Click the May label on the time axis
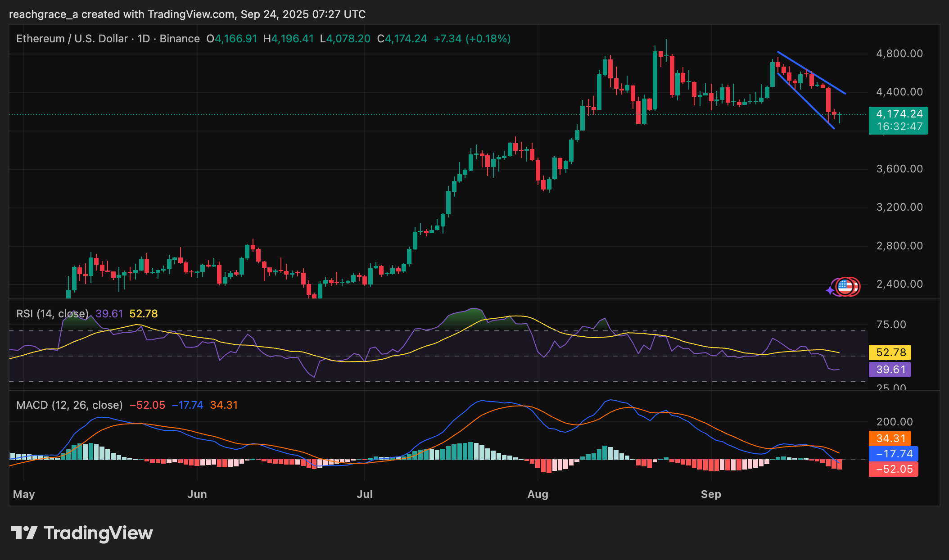Screen dimensions: 949x560 24,494
